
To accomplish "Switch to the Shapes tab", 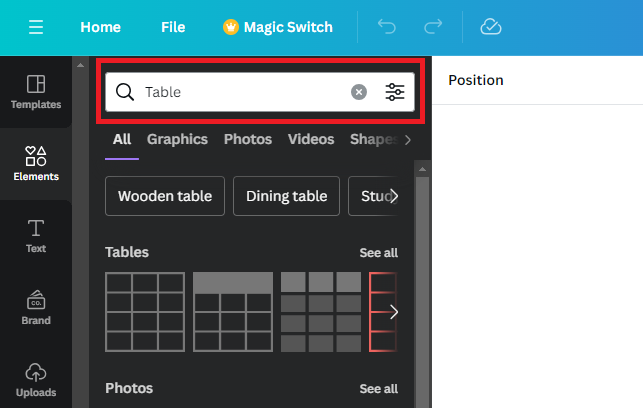I will coord(373,139).
